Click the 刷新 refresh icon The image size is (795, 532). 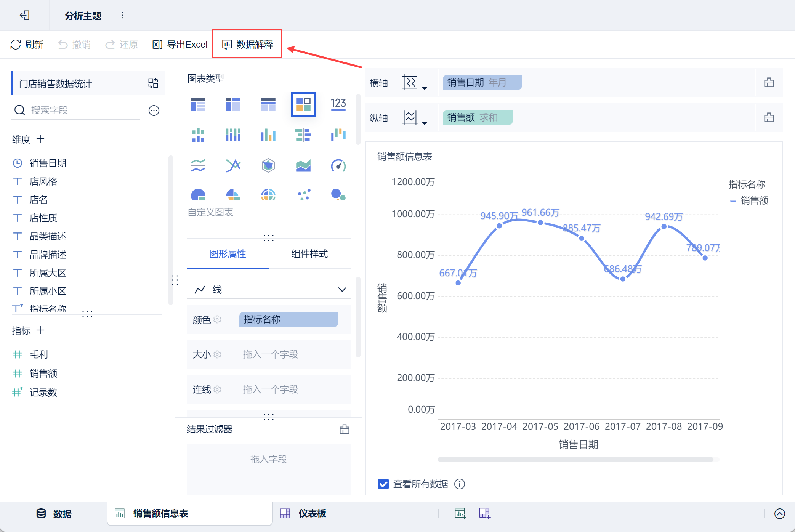16,45
